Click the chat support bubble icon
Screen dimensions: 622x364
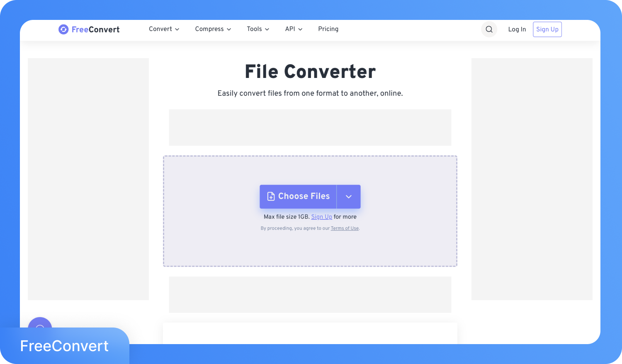pyautogui.click(x=40, y=328)
